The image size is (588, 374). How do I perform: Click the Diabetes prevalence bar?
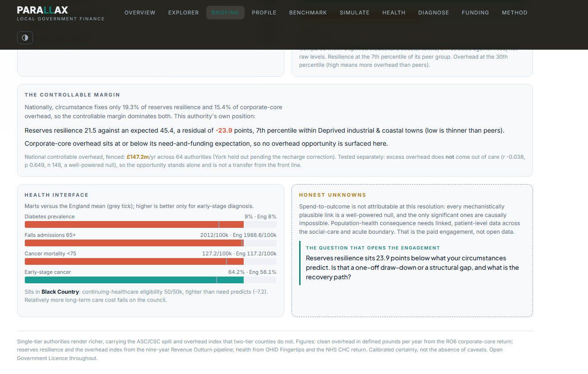point(150,225)
